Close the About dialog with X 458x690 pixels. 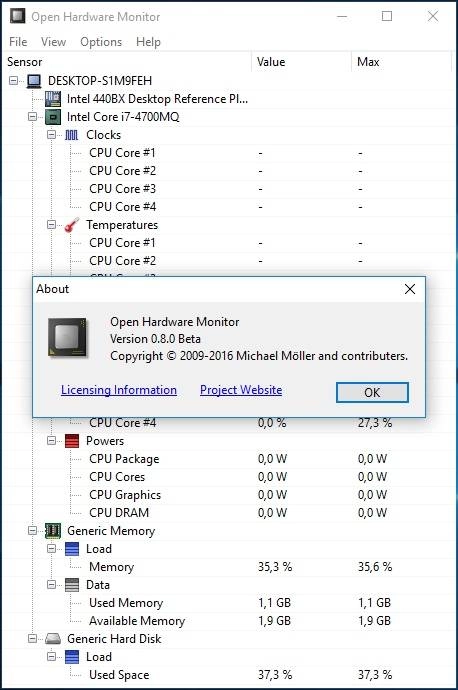coord(410,289)
